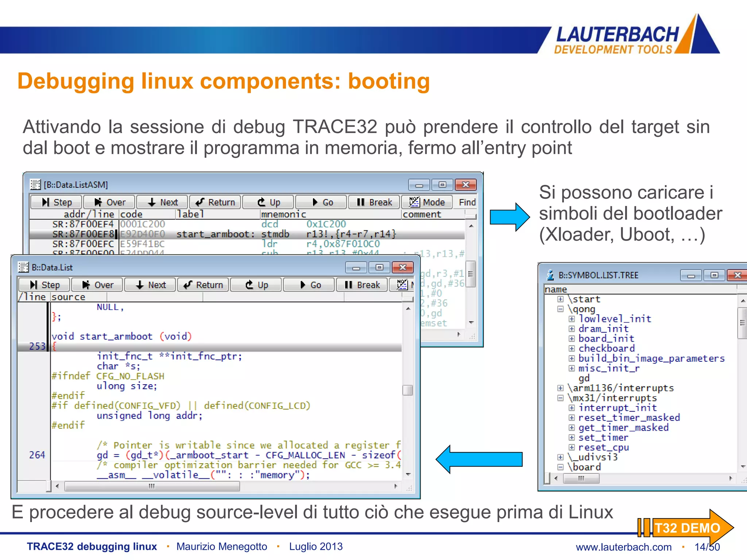Click Next in the B::Data.List window
This screenshot has width=747, height=560.
point(150,285)
